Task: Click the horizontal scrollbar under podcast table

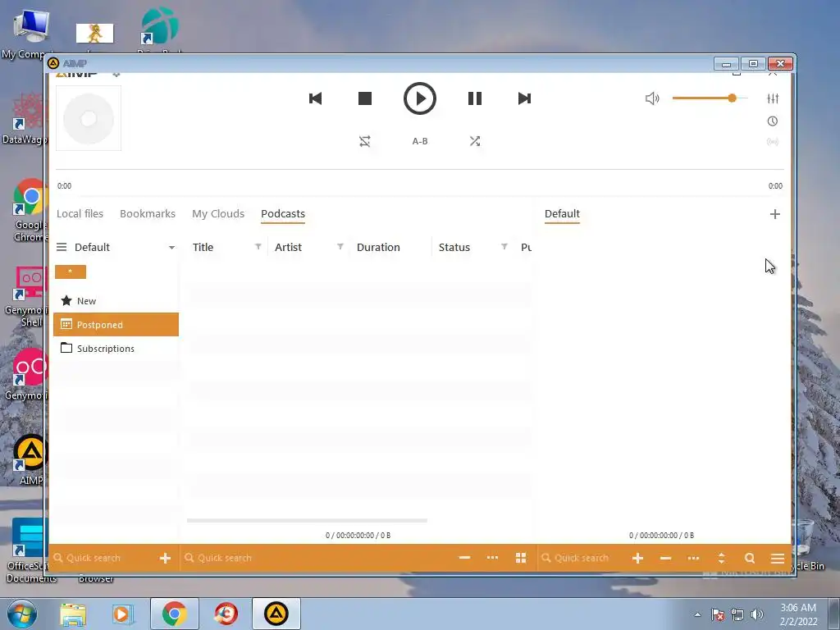Action: 307,520
